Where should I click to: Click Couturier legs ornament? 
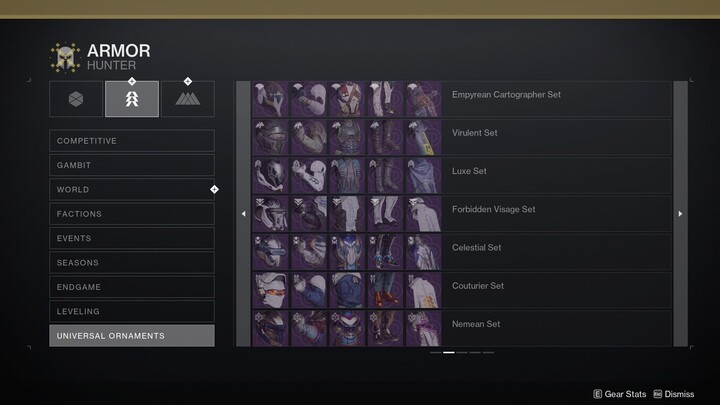click(385, 290)
